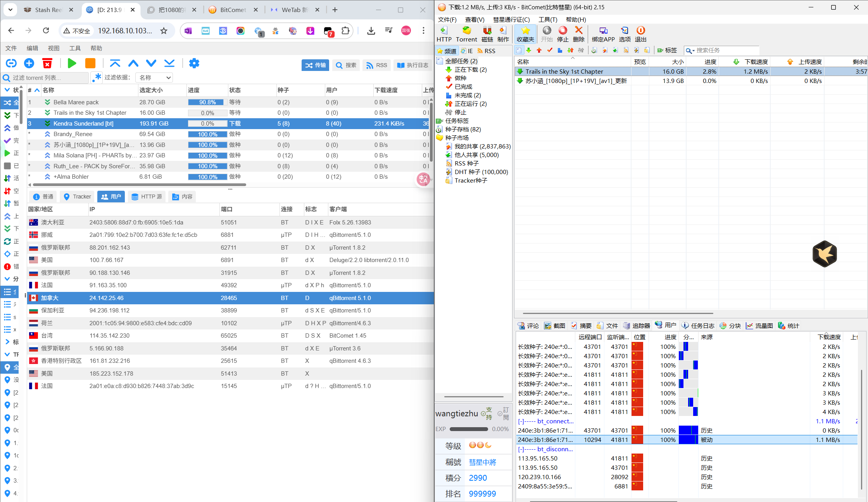This screenshot has width=868, height=502.
Task: Open search options arrow in 搜索任务 box
Action: [693, 51]
